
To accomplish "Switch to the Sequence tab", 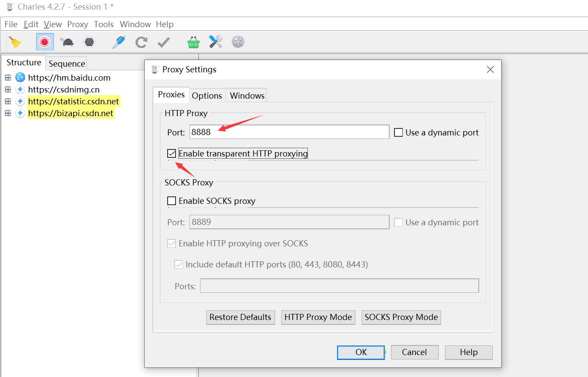I will 67,64.
